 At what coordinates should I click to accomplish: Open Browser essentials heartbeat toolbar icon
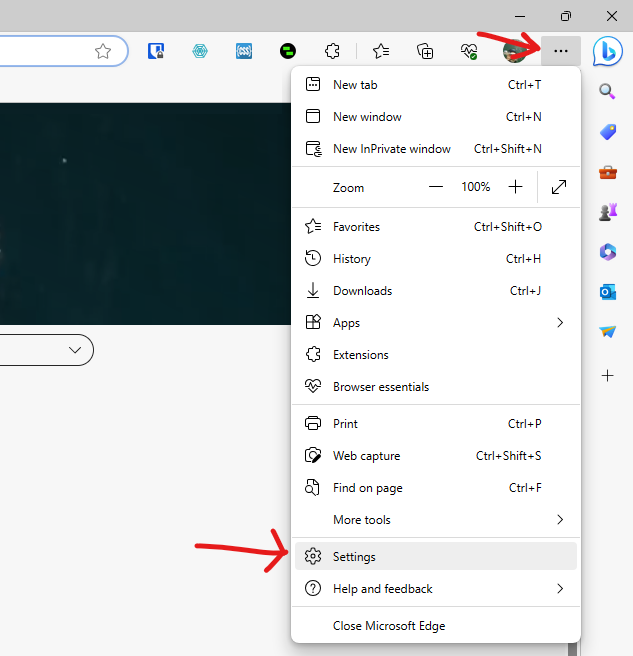[x=469, y=51]
